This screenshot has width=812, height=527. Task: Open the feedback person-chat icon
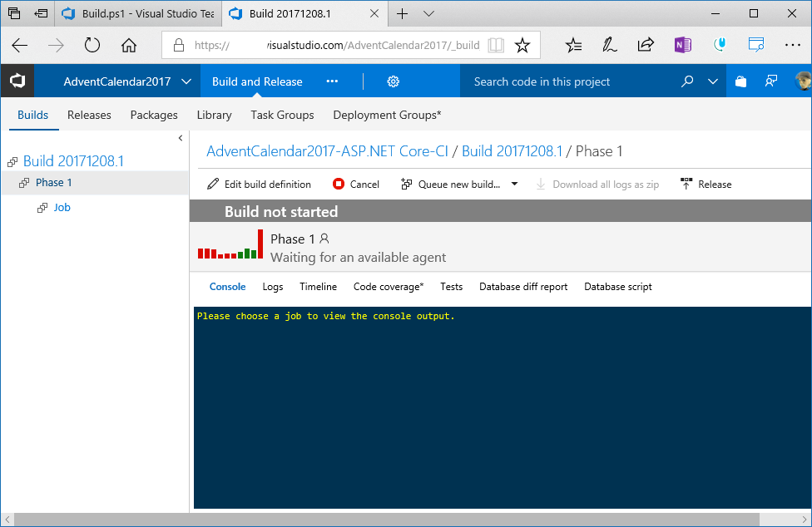771,81
